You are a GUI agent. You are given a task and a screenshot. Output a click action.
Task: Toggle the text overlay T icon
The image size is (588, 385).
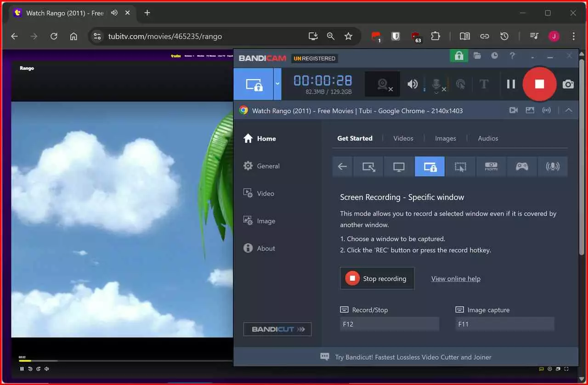(484, 84)
